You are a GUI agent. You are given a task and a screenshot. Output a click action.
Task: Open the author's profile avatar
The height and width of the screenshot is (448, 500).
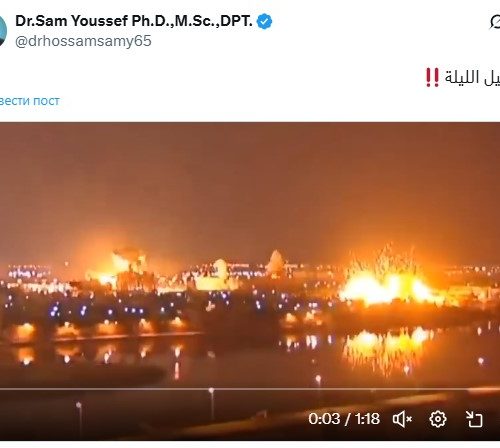[x=3, y=31]
